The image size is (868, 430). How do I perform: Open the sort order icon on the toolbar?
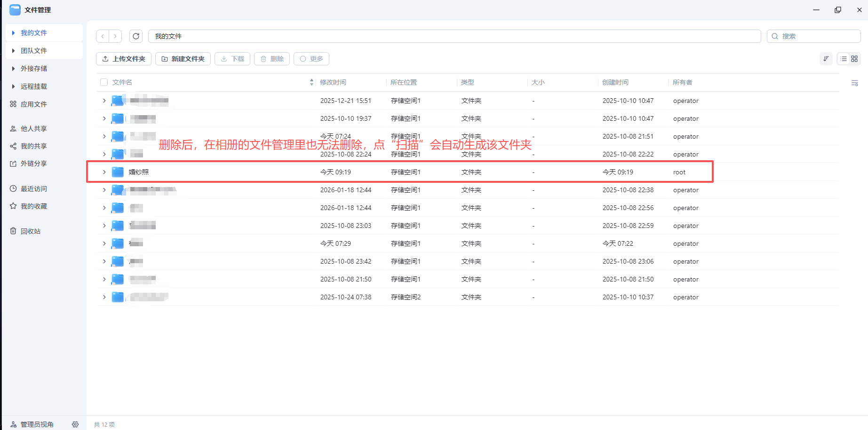826,59
